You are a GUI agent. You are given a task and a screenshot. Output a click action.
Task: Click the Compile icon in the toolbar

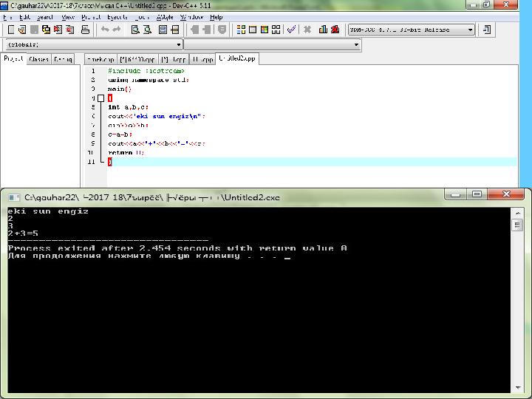point(240,30)
